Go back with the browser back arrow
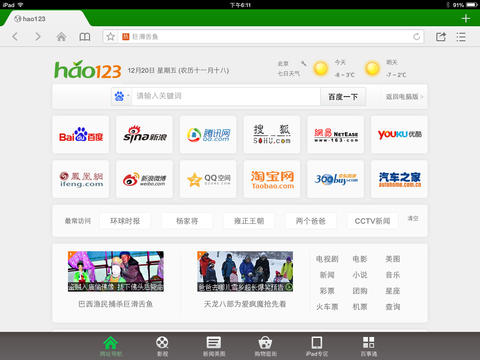 click(15, 36)
